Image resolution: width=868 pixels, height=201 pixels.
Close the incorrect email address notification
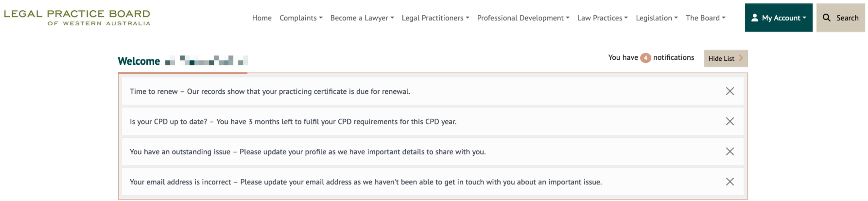(729, 182)
